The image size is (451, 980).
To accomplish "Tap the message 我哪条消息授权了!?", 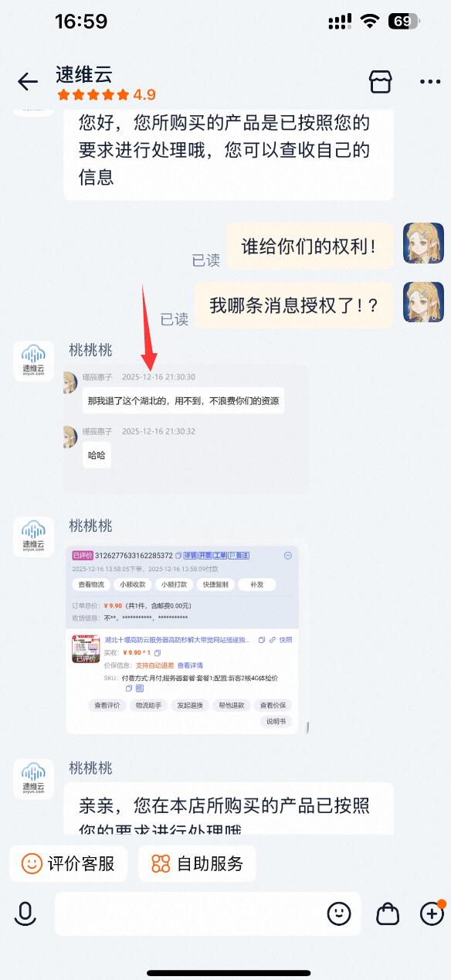I will click(x=294, y=305).
